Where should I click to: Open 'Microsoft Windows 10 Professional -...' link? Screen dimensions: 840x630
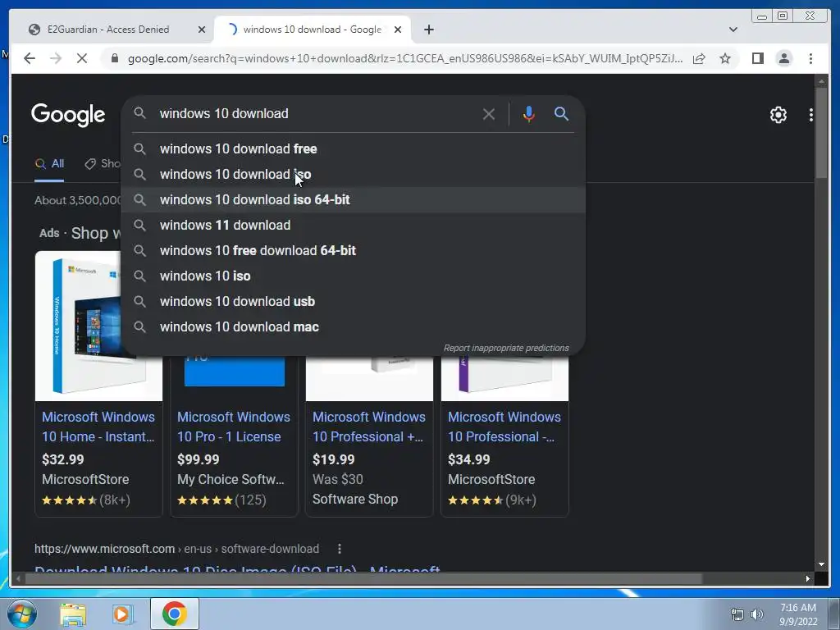504,427
